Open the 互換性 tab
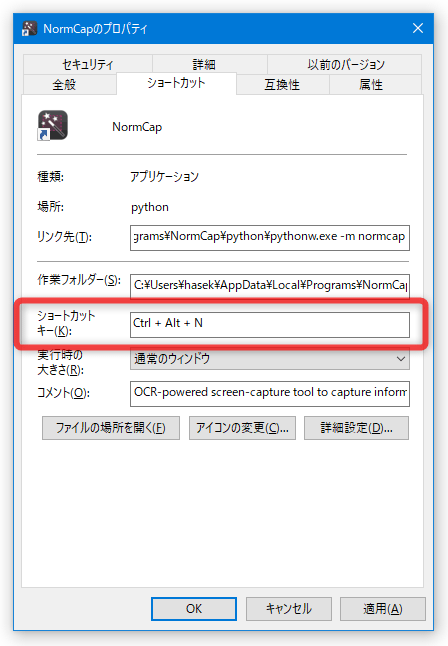The width and height of the screenshot is (448, 646). coord(283,84)
